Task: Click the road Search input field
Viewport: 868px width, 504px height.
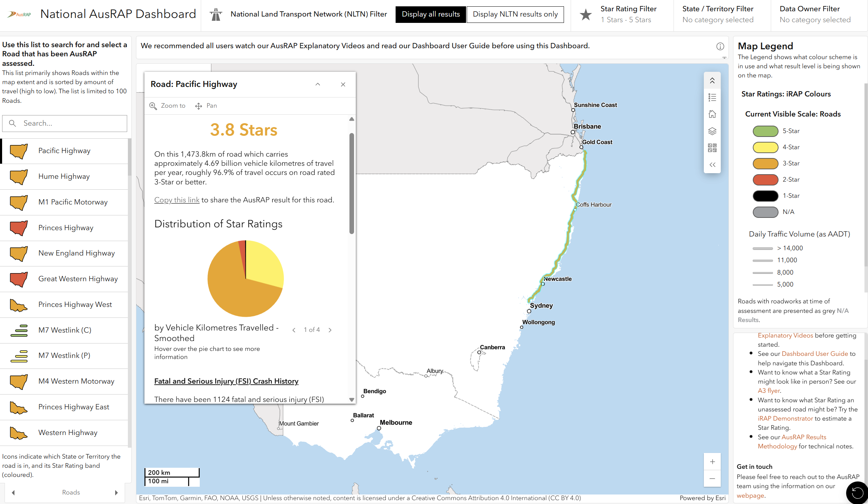Action: point(64,124)
